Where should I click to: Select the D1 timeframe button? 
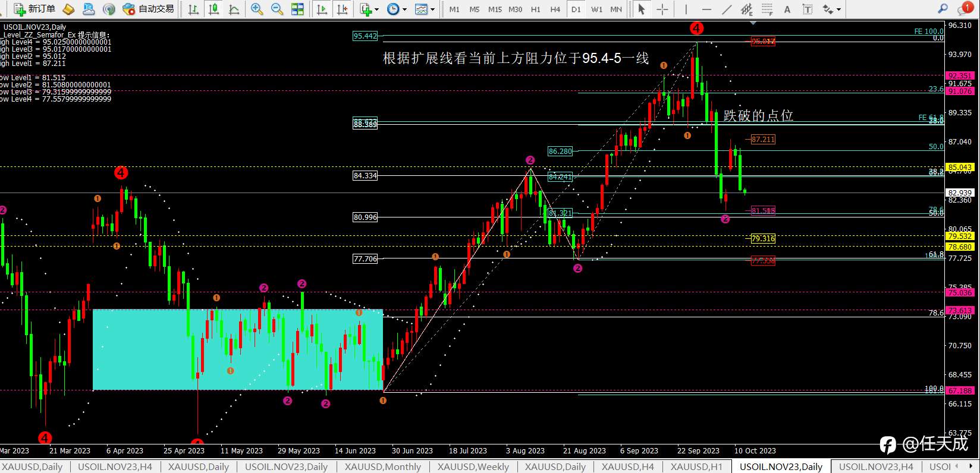pyautogui.click(x=576, y=9)
